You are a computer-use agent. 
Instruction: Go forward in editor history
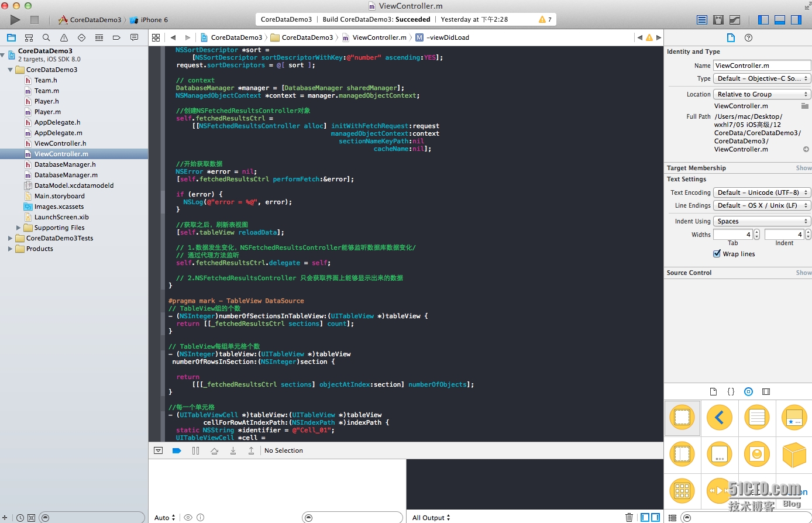(x=187, y=37)
